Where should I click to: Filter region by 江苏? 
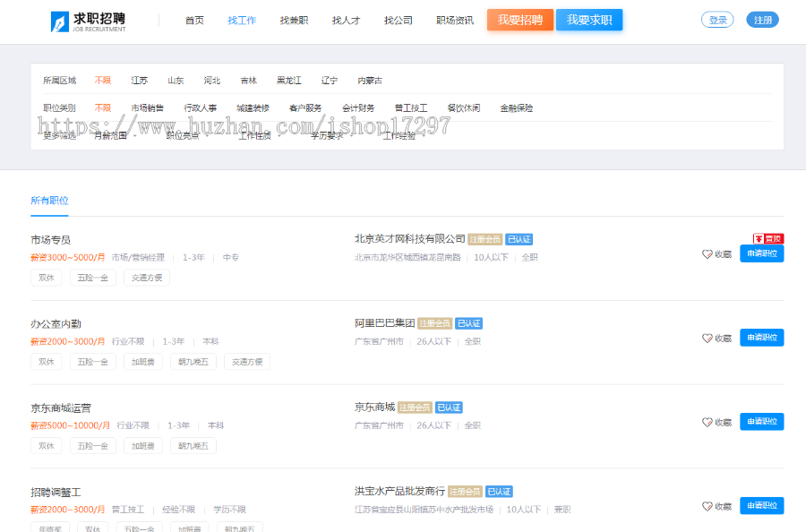click(140, 81)
